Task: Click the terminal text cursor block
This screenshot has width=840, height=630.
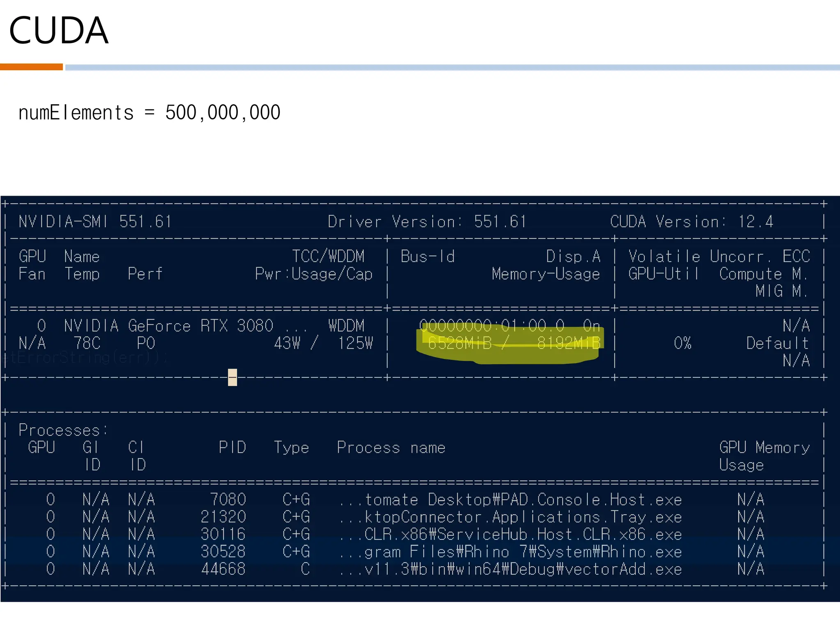Action: coord(233,377)
